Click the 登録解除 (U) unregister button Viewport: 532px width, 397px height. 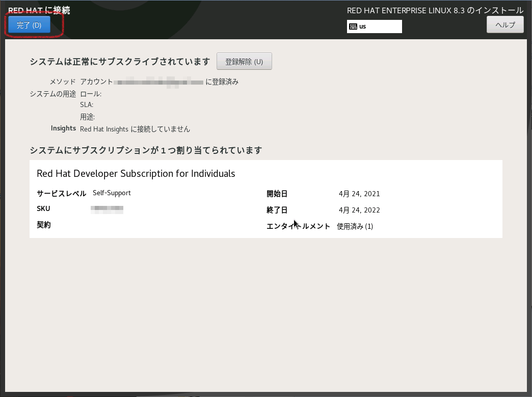tap(244, 62)
